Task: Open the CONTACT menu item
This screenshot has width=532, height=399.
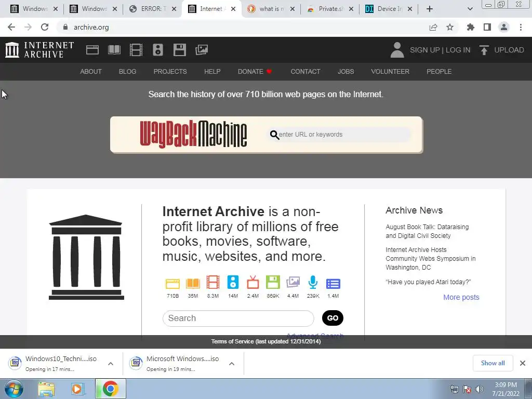Action: coord(305,72)
